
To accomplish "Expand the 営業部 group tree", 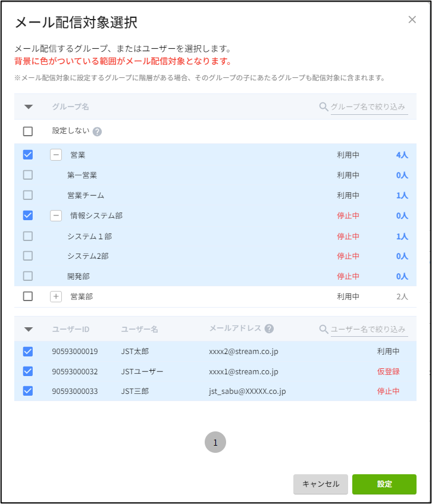I will 56,296.
